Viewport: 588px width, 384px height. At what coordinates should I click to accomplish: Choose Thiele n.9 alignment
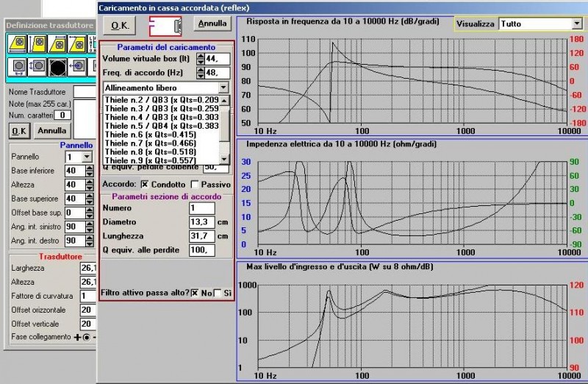click(162, 160)
